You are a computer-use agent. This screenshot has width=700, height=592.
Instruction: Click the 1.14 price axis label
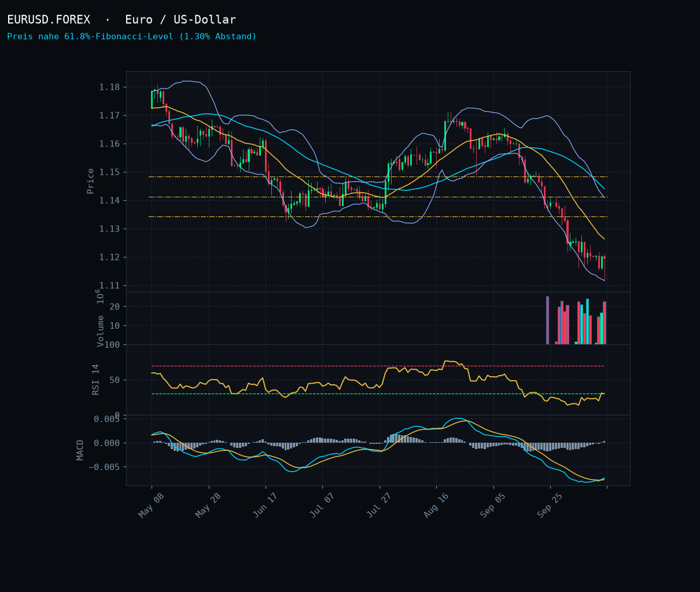pos(109,201)
